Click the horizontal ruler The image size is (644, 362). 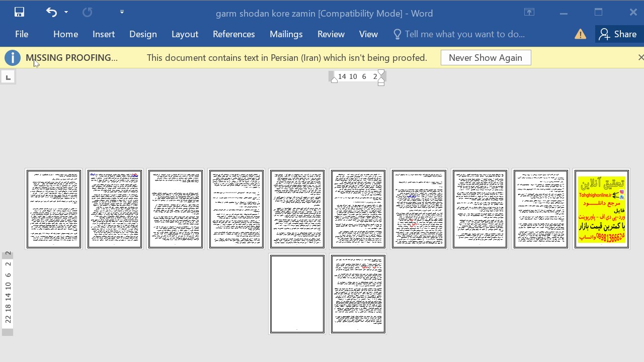point(357,76)
